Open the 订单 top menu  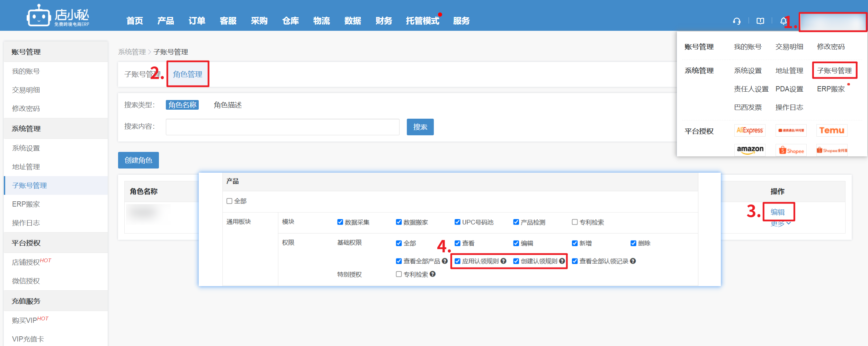tap(197, 21)
